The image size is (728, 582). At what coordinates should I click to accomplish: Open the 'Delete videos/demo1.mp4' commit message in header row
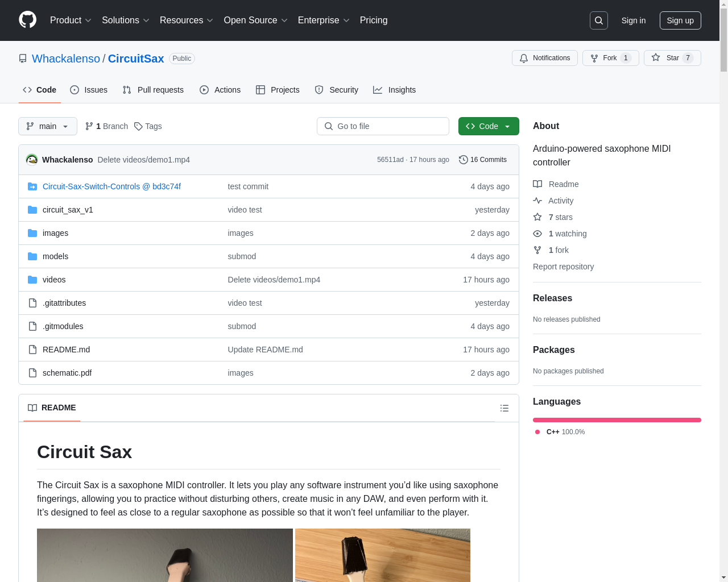(x=143, y=160)
